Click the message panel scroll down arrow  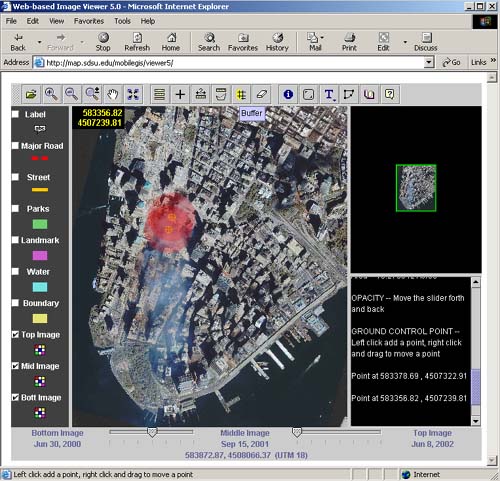[476, 421]
